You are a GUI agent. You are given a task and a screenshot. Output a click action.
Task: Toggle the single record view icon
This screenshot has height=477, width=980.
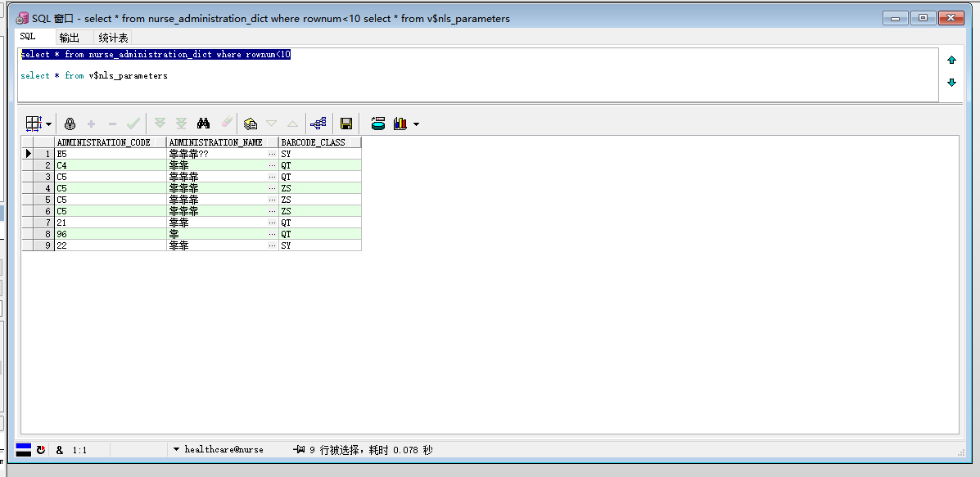251,124
